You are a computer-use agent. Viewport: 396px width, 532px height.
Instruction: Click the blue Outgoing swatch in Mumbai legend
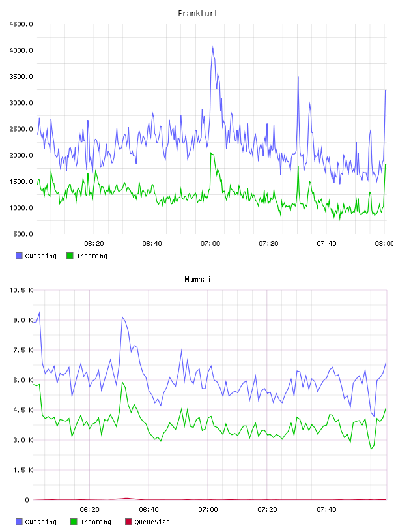(x=19, y=522)
